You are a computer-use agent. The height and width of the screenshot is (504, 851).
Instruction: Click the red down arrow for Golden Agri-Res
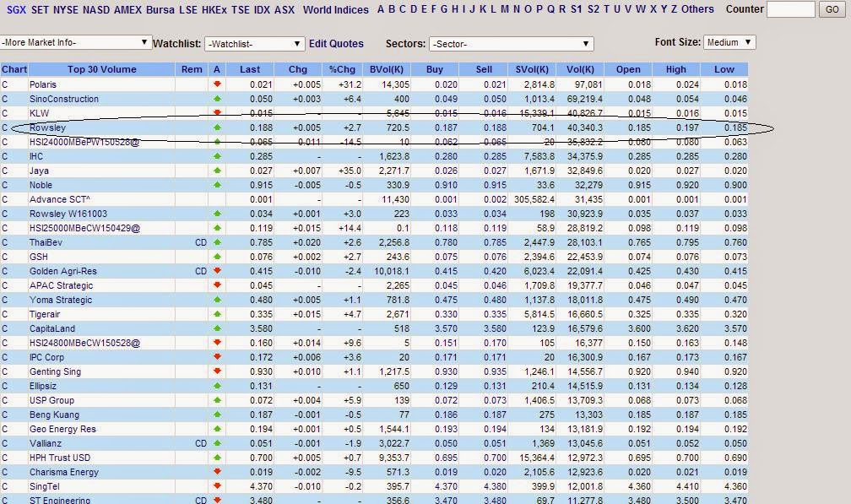tap(217, 271)
